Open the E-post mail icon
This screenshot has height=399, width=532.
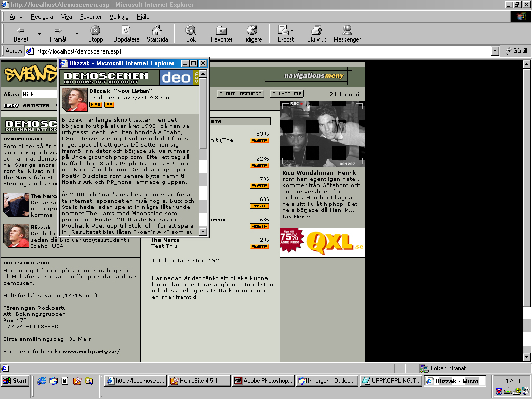coord(283,30)
